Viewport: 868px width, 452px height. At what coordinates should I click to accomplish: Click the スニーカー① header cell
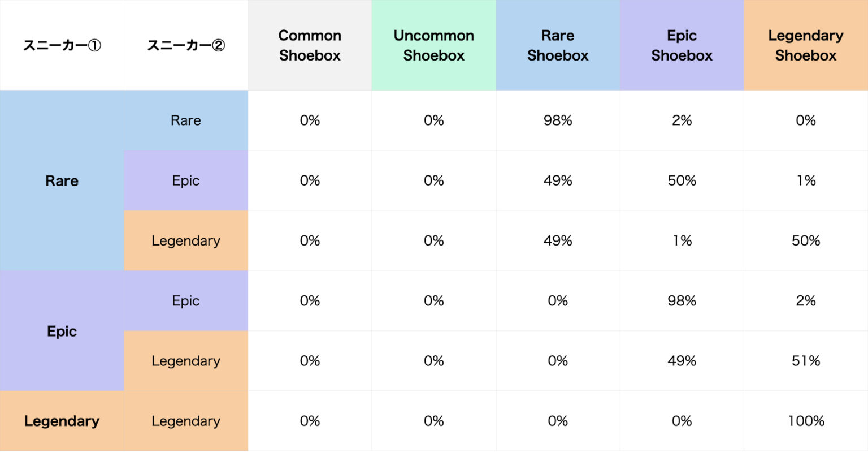62,45
